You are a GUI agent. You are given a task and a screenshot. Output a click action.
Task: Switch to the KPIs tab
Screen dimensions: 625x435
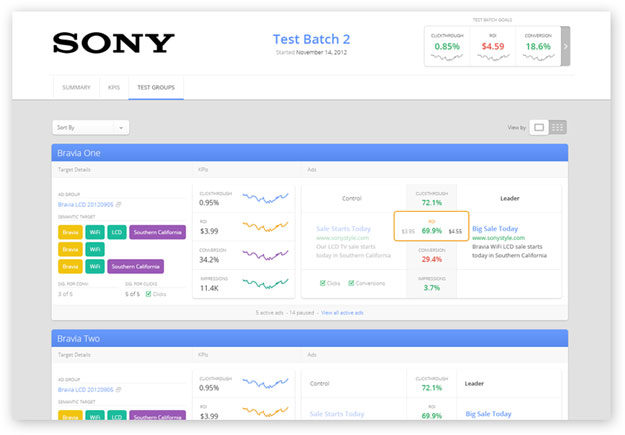point(114,87)
